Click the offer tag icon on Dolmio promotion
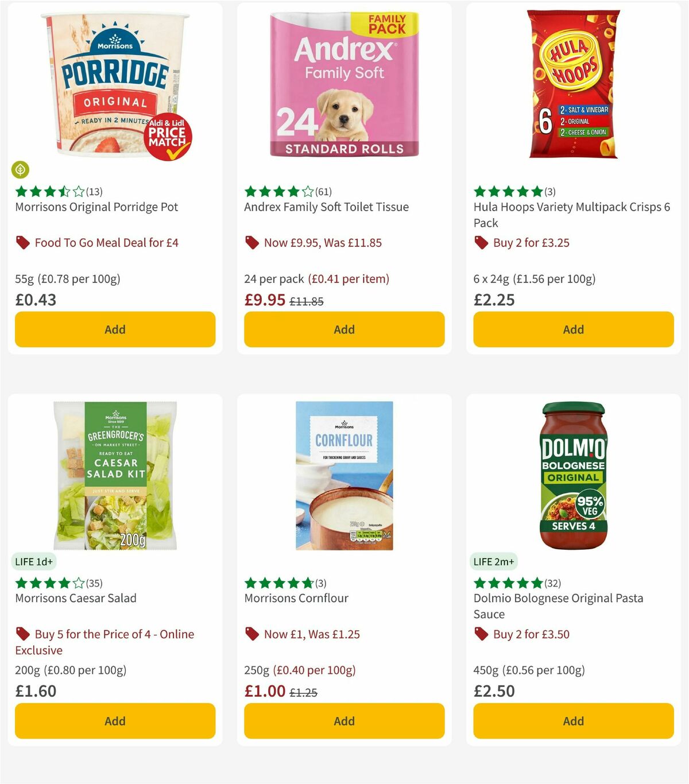Screen dimensions: 689x784 pyautogui.click(x=480, y=634)
